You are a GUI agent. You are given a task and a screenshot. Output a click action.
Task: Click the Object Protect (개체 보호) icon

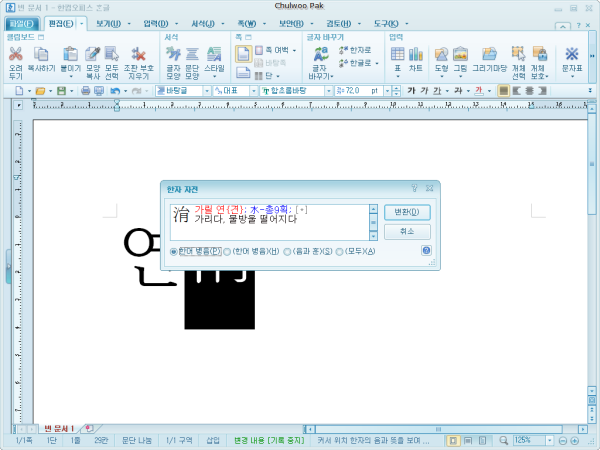pos(540,54)
